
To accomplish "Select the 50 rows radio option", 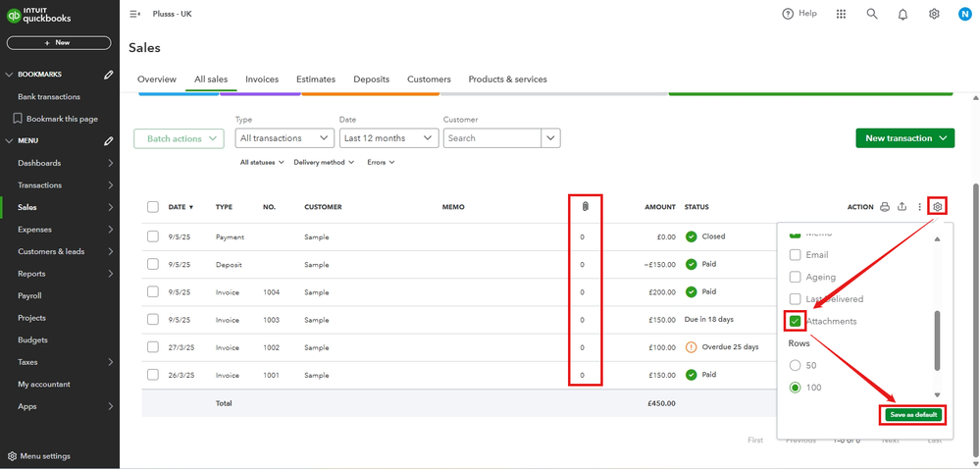I will pos(796,365).
